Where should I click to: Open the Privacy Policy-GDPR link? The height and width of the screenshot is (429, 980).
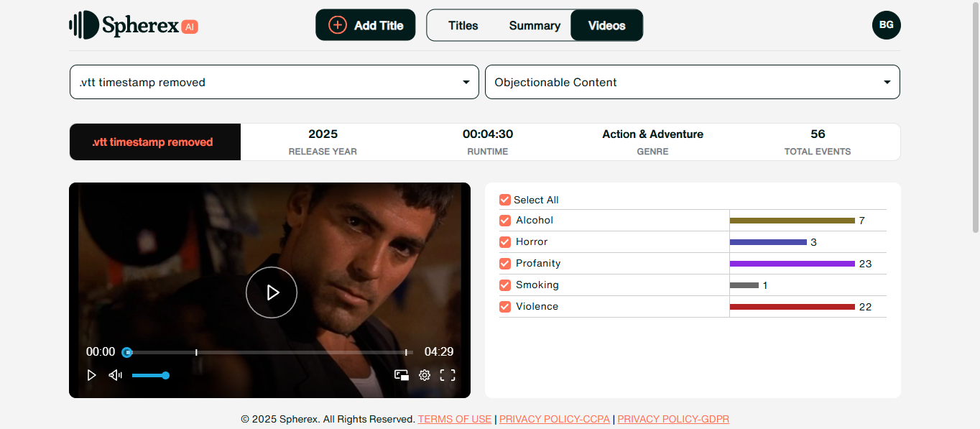point(673,419)
